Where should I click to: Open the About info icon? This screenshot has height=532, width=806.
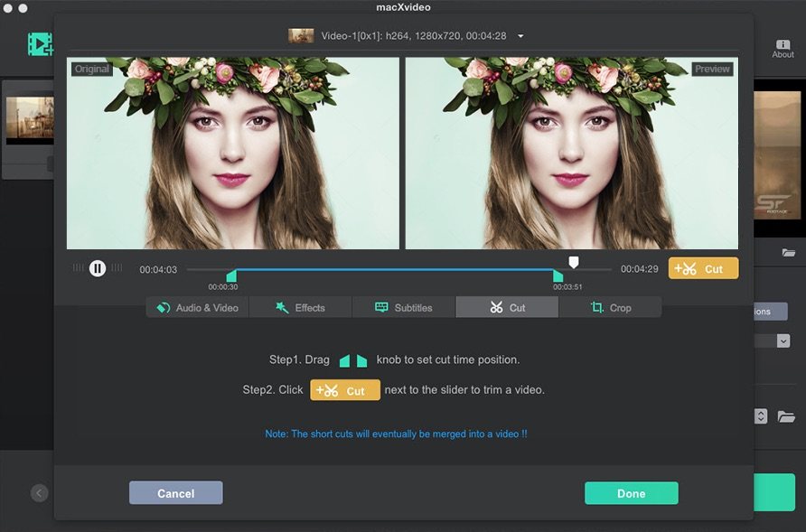(783, 47)
